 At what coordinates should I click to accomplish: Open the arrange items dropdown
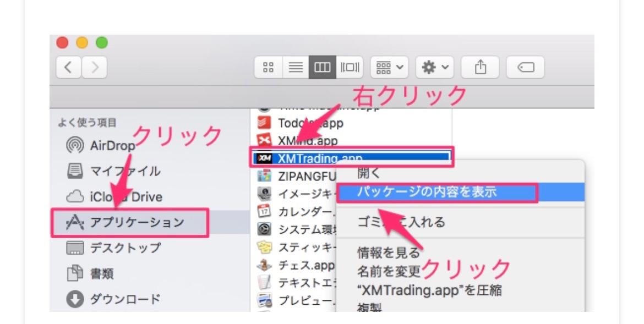[x=389, y=67]
